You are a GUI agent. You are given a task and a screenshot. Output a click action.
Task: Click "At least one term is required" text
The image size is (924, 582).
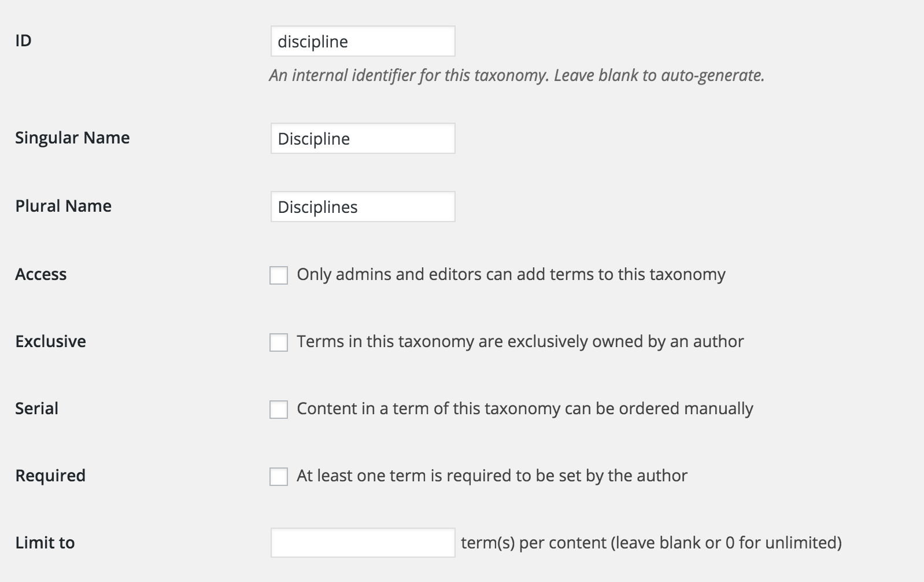(492, 476)
